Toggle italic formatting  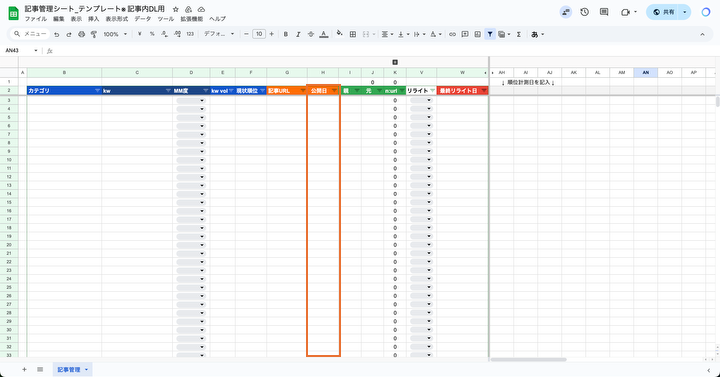point(298,34)
